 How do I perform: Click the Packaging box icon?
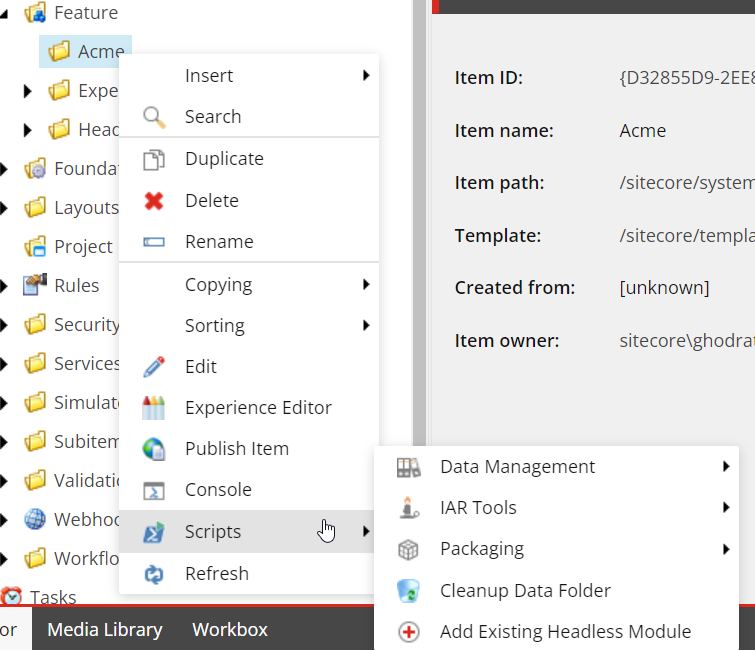tap(408, 549)
